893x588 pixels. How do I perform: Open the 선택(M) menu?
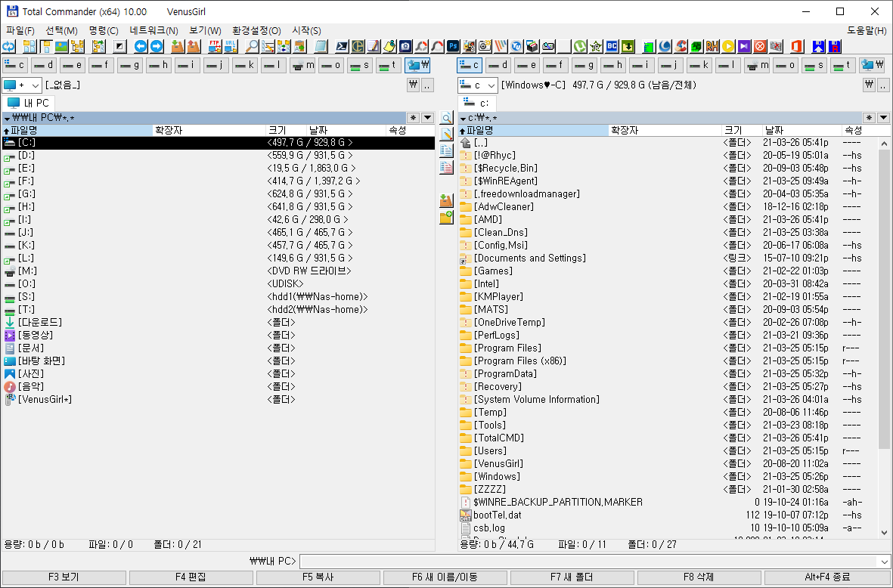pyautogui.click(x=61, y=31)
